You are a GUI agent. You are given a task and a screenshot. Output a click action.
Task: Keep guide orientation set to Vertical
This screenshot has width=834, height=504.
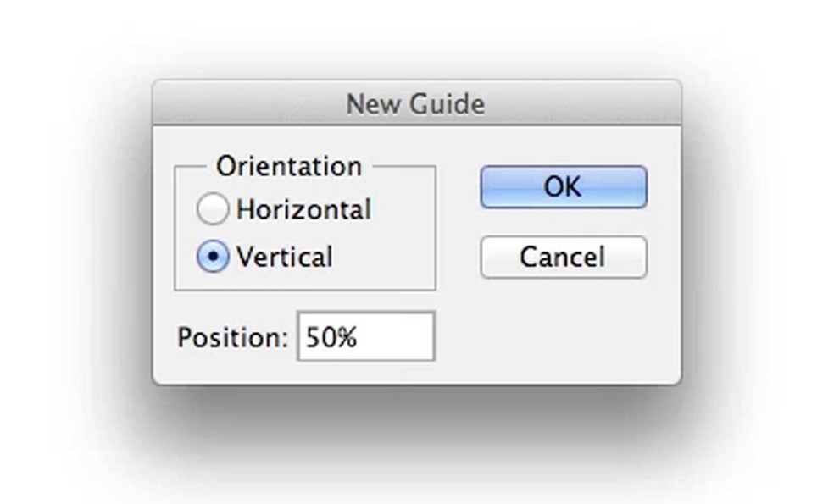pyautogui.click(x=212, y=257)
